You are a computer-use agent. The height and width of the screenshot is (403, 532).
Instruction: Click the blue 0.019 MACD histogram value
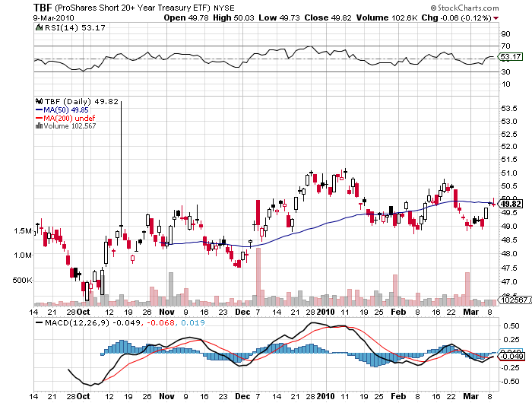pos(193,322)
